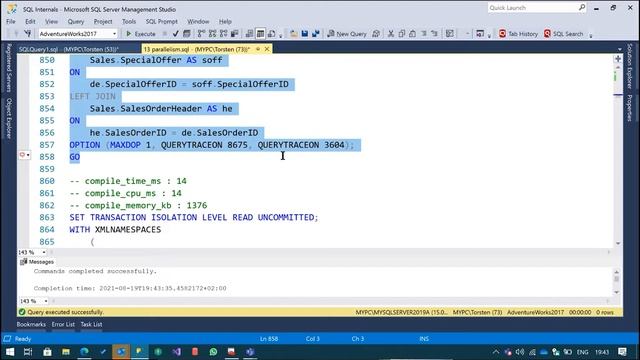Toggle Results to Grid icon
640x360 pixels.
(x=260, y=34)
